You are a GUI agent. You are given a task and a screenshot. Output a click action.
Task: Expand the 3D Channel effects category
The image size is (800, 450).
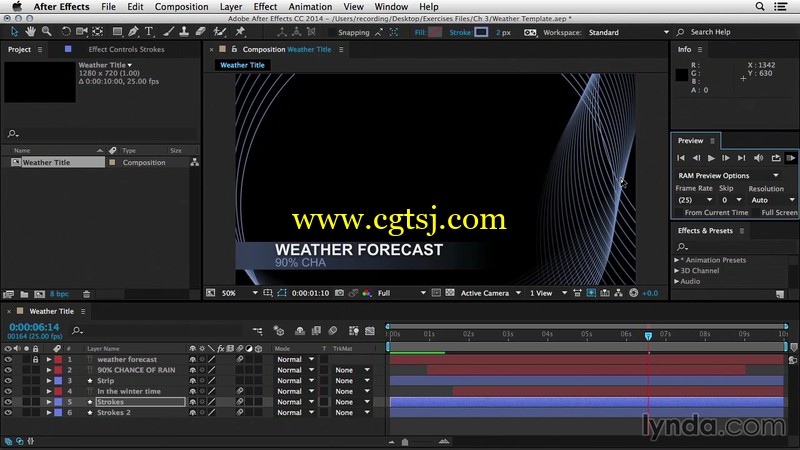coord(677,271)
